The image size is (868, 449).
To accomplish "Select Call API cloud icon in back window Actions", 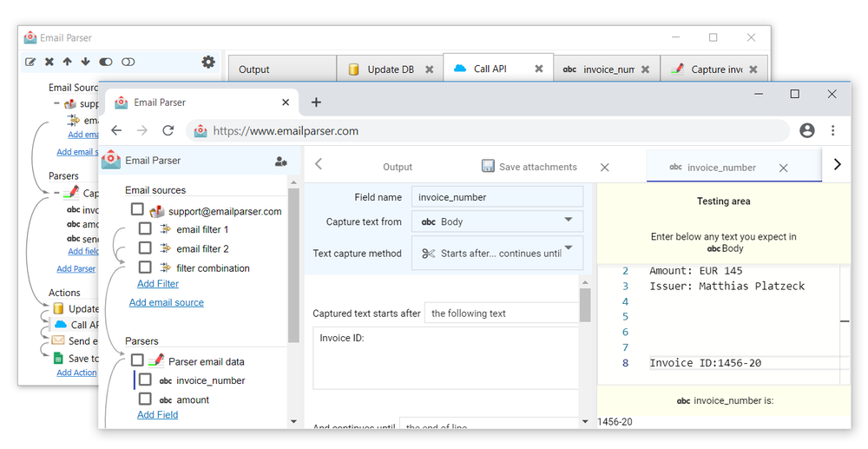I will click(x=61, y=325).
